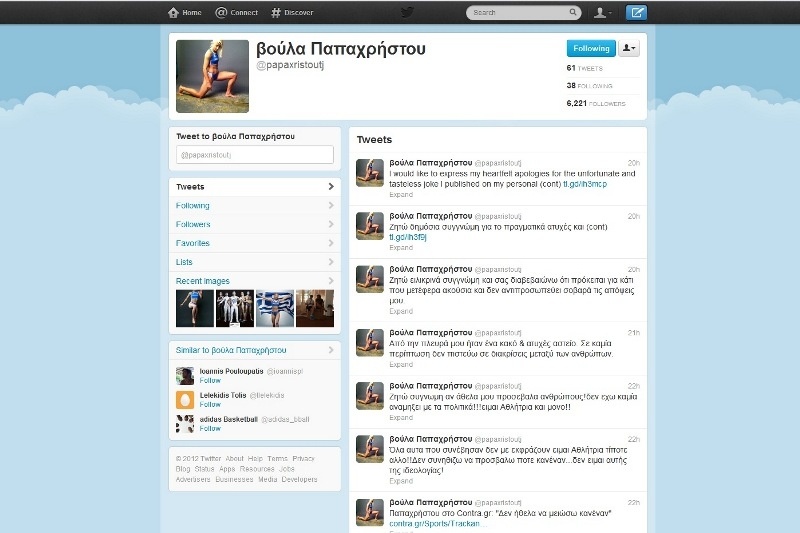Open Similar to Βούλα Παπαχρήστου link
This screenshot has height=533, width=800.
(x=231, y=350)
